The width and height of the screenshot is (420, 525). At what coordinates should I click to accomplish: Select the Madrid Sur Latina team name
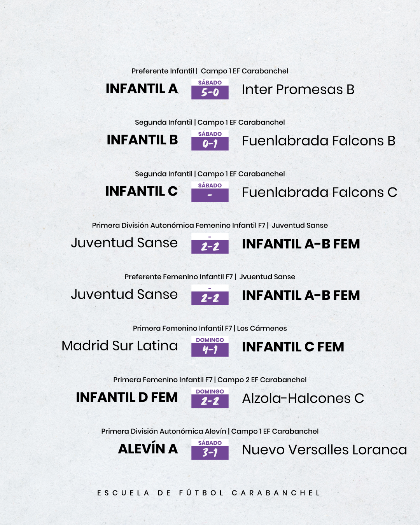tap(119, 346)
